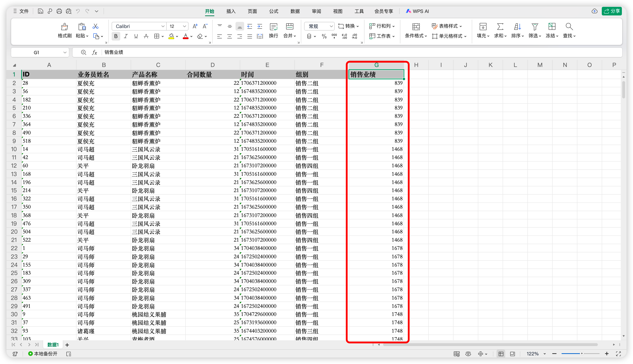
Task: Click the Format Painter icon
Action: 64,27
